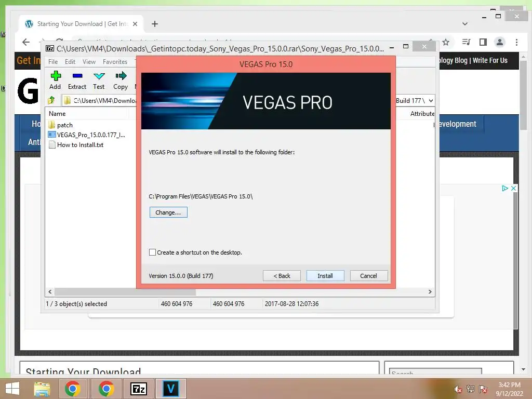Screen dimensions: 532x399
Task: Click Change... to pick install folder
Action: (168, 212)
